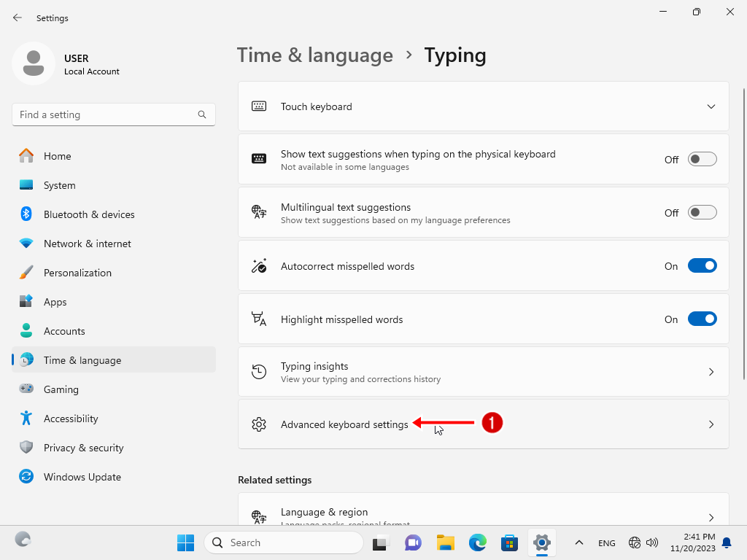Disable Autocorrect misspelled words toggle
Screen dimensions: 747x560
[x=703, y=266]
